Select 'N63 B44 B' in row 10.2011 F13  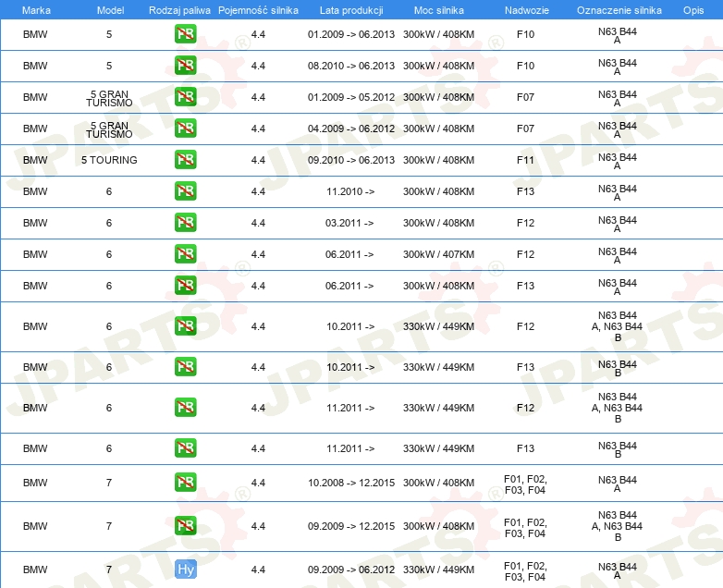point(618,369)
